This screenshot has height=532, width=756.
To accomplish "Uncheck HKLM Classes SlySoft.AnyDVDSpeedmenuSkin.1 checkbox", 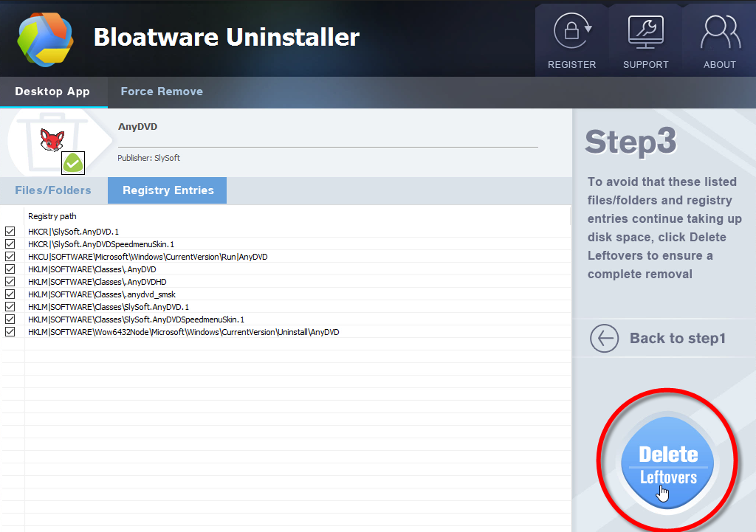I will (10, 319).
